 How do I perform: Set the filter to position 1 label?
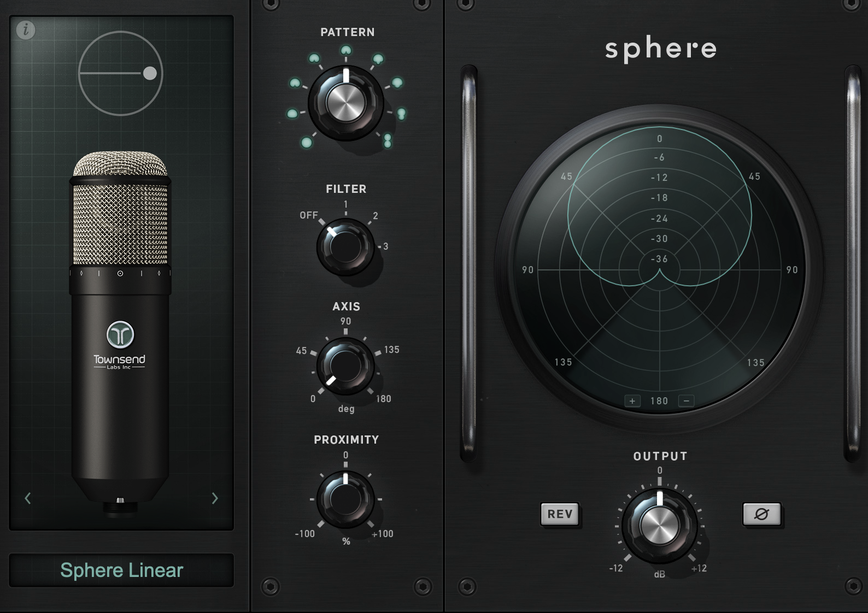click(345, 204)
